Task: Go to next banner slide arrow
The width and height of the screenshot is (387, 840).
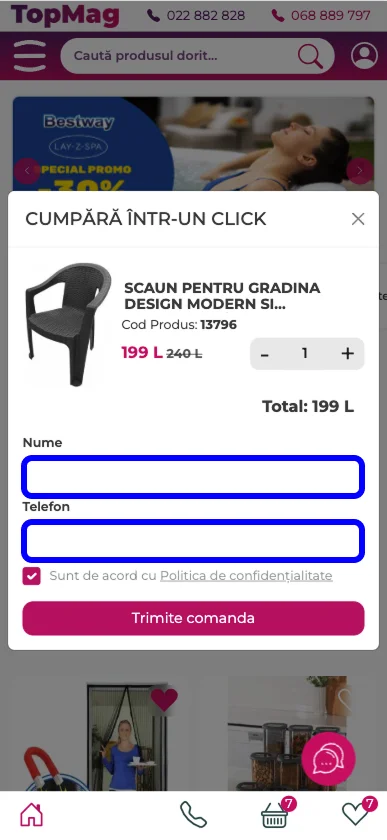Action: (x=360, y=171)
